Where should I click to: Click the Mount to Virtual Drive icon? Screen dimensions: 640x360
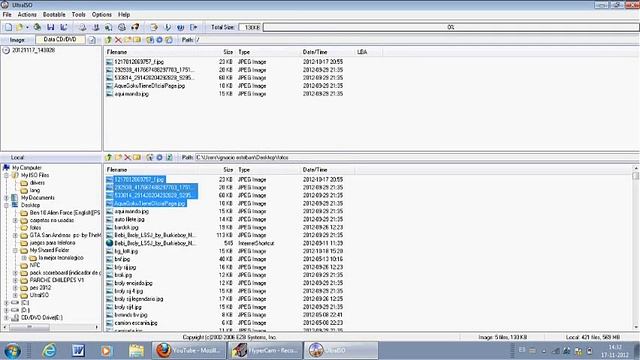tap(122, 27)
